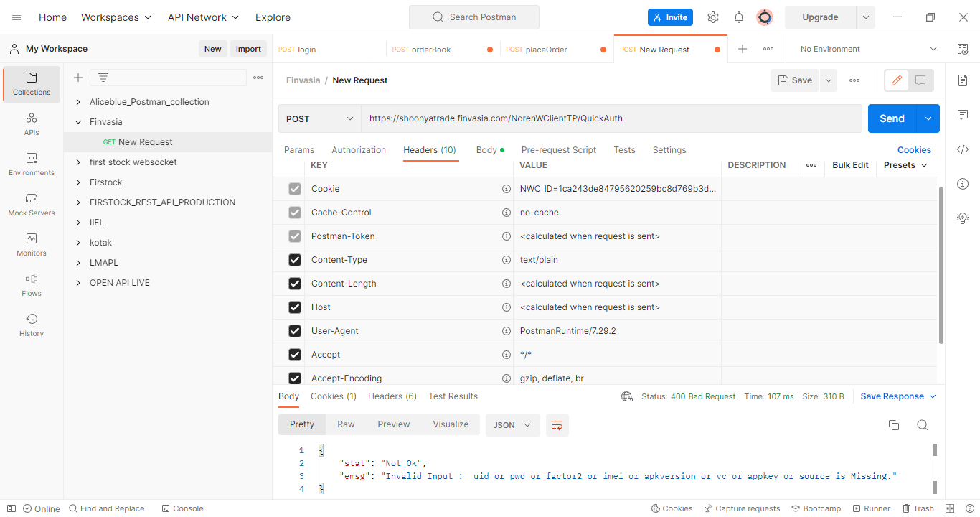Uncheck the Accept header checkbox
980x517 pixels.
[295, 355]
